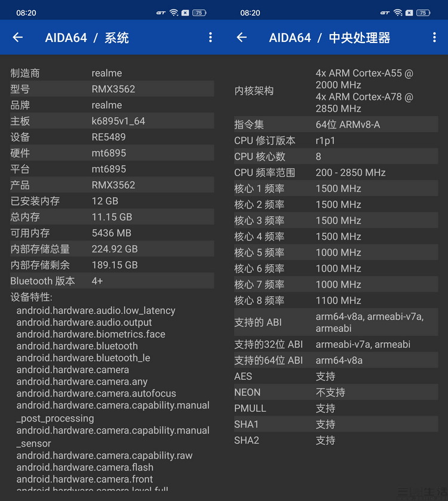Tap android.hardware.biometrics.face entry
The height and width of the screenshot is (501, 448).
pyautogui.click(x=91, y=334)
